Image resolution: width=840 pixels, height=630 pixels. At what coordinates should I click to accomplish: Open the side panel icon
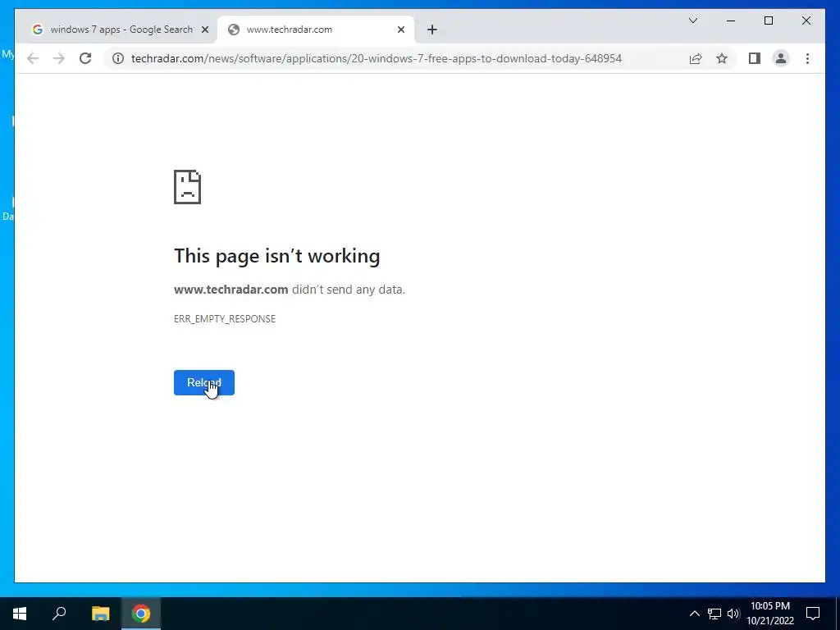click(x=755, y=58)
